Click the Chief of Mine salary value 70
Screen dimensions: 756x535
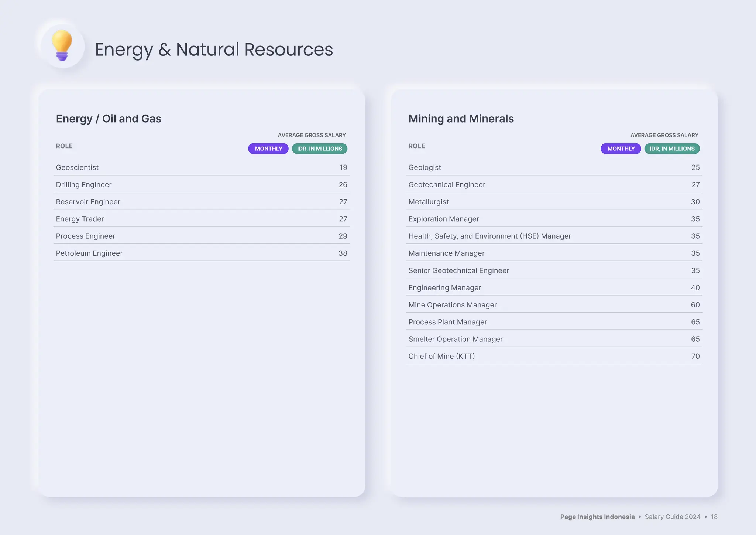click(x=696, y=356)
